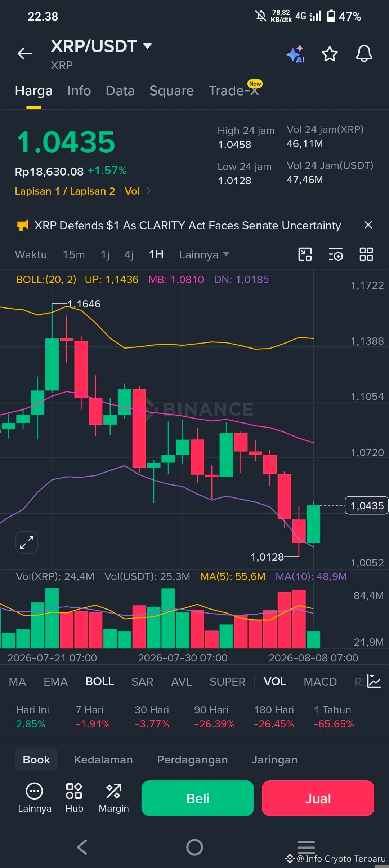Screen dimensions: 389x868
Task: Open the four-square chart layout icon
Action: point(366,254)
